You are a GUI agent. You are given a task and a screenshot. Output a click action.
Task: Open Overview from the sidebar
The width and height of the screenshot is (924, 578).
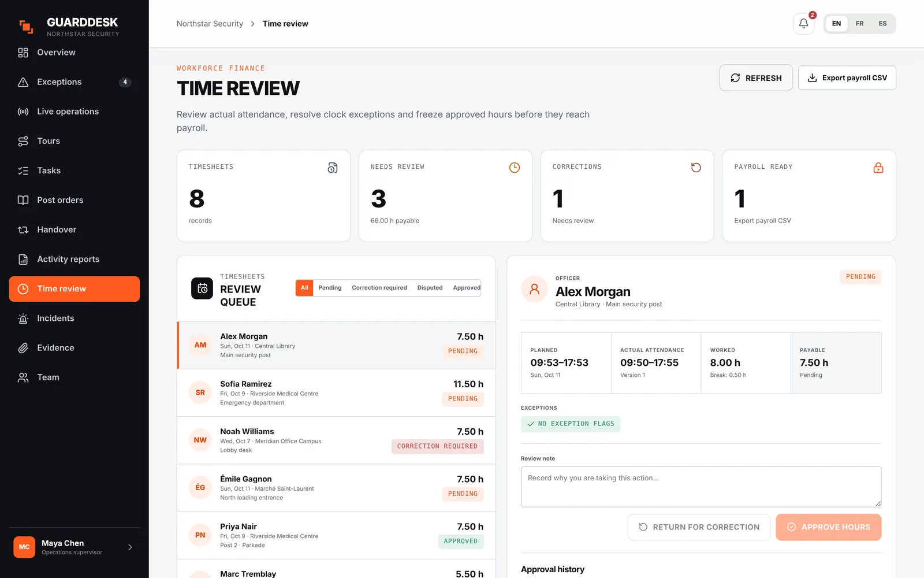(x=74, y=53)
